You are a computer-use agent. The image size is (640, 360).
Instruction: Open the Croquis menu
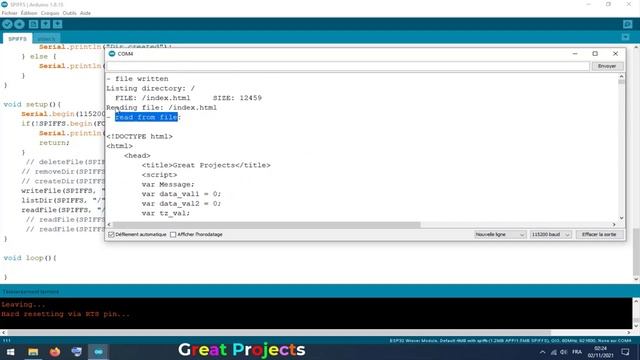click(50, 13)
